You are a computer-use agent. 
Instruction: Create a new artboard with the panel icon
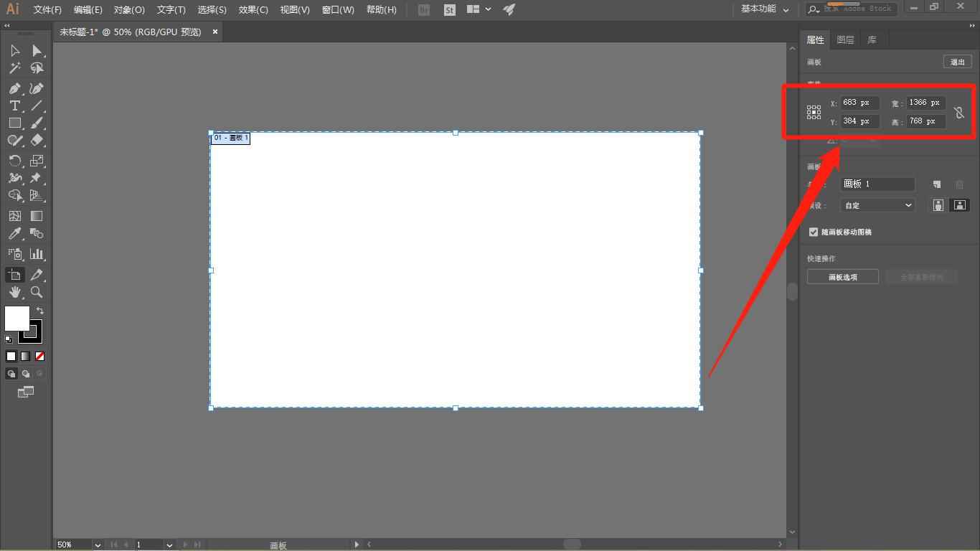(936, 184)
